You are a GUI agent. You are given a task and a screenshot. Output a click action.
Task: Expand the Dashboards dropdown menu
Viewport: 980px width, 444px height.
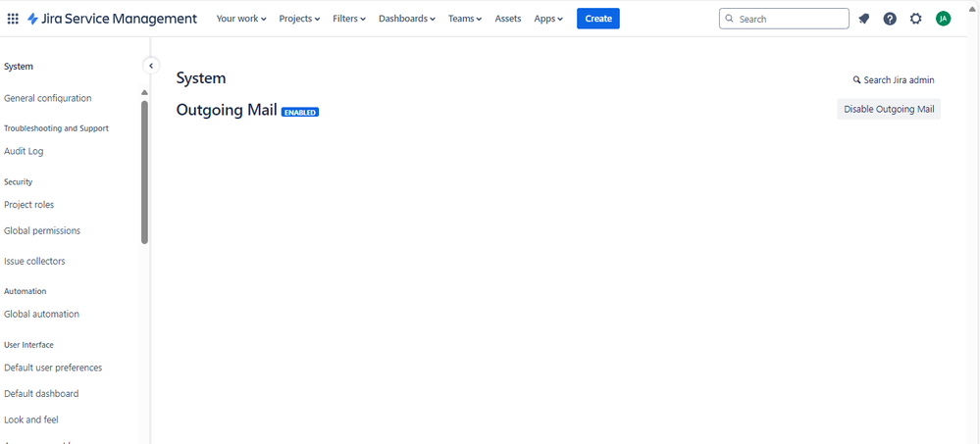pos(407,19)
